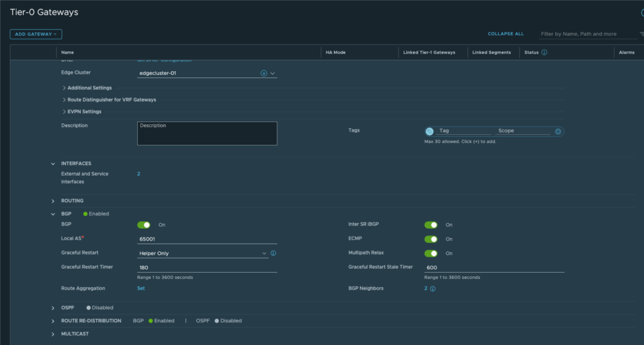Screen dimensions: 644x345
Task: Click the Collapse All link
Action: click(x=506, y=34)
